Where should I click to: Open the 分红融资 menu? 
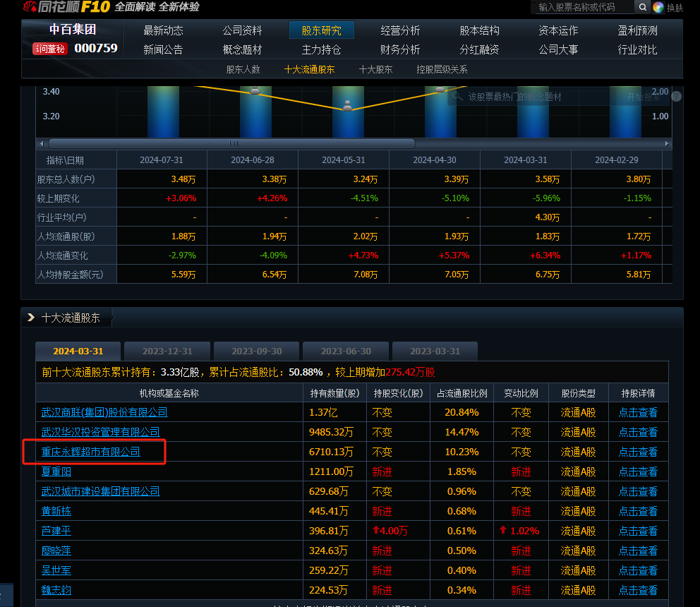click(x=479, y=49)
